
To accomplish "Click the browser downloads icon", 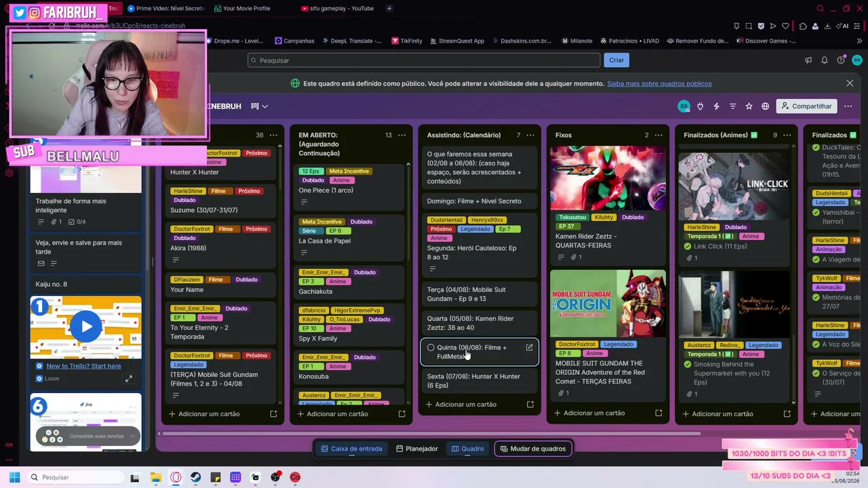I will (x=827, y=26).
